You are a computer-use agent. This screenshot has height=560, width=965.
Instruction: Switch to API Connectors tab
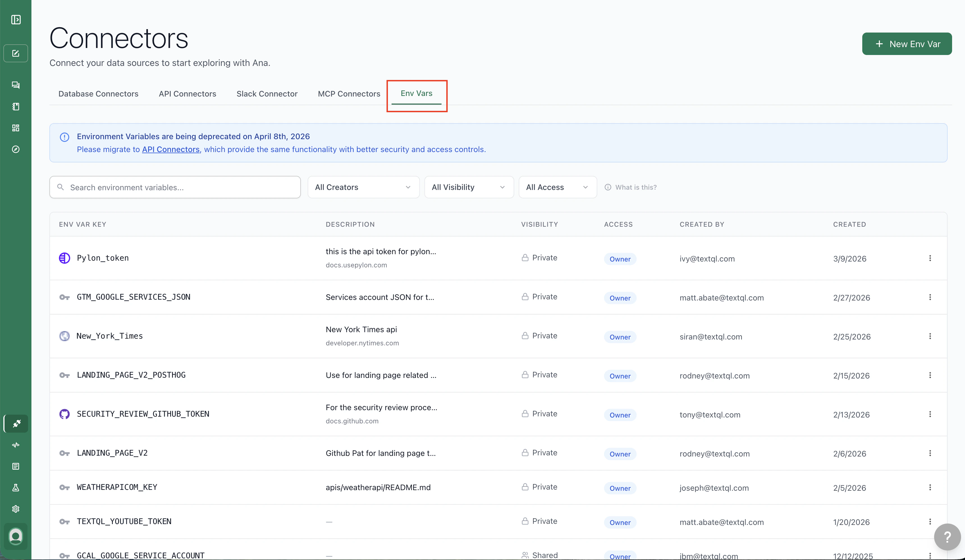187,94
